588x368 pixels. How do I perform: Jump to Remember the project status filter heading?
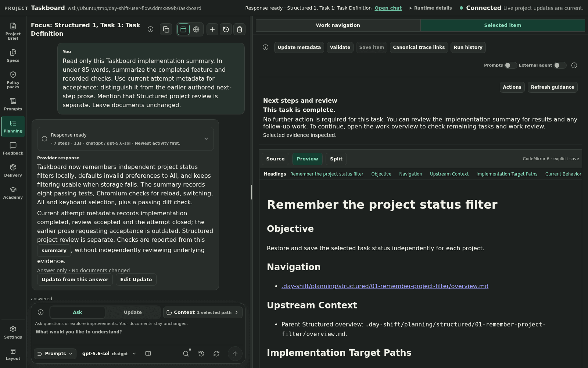[x=327, y=174]
